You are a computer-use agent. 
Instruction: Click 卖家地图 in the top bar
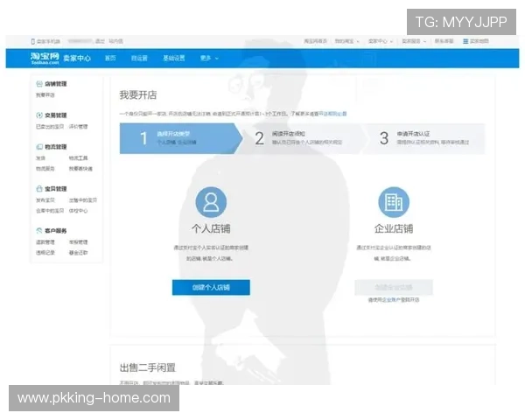pos(479,41)
